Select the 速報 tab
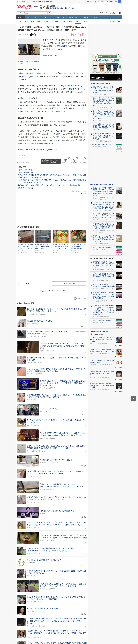The height and width of the screenshot is (644, 138). 28,17
